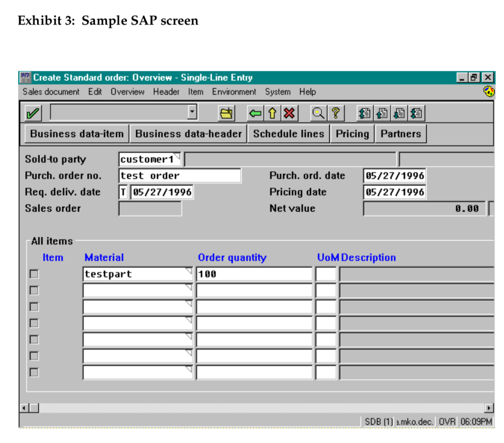
Task: Click the Pricing date field
Action: tap(394, 192)
